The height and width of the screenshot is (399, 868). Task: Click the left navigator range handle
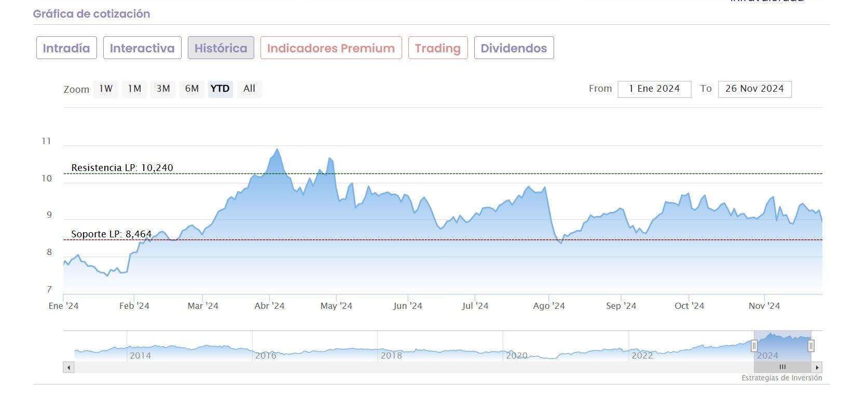click(754, 346)
